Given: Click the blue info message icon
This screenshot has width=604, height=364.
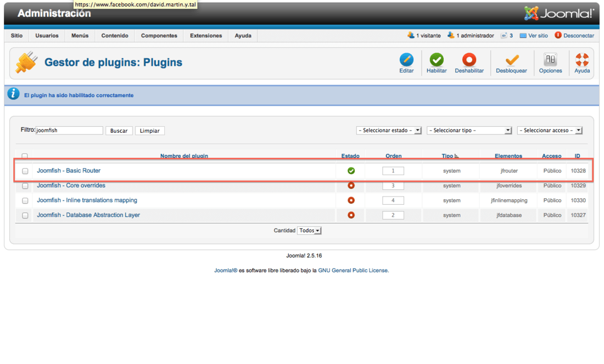Looking at the screenshot, I should [x=14, y=93].
